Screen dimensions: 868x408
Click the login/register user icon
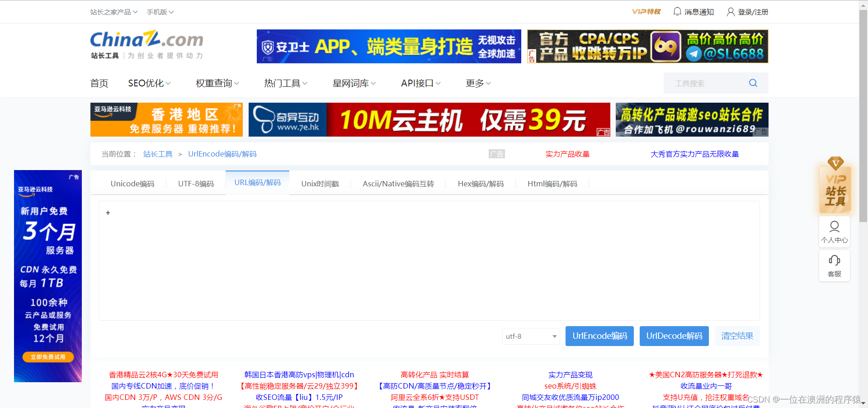click(730, 12)
